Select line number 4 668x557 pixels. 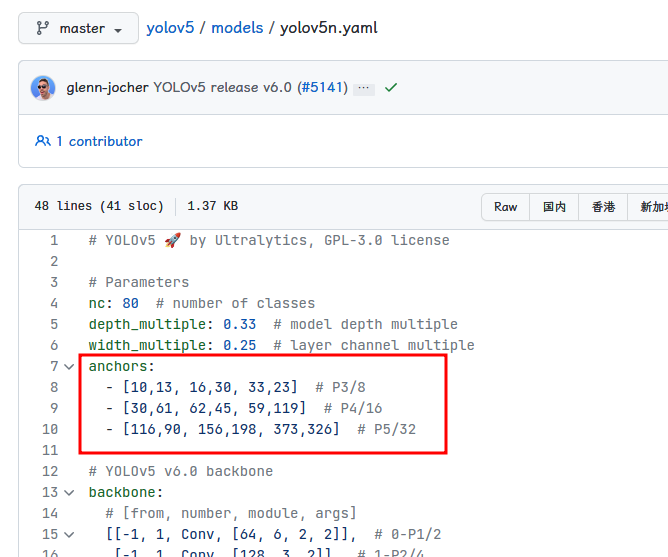point(54,303)
